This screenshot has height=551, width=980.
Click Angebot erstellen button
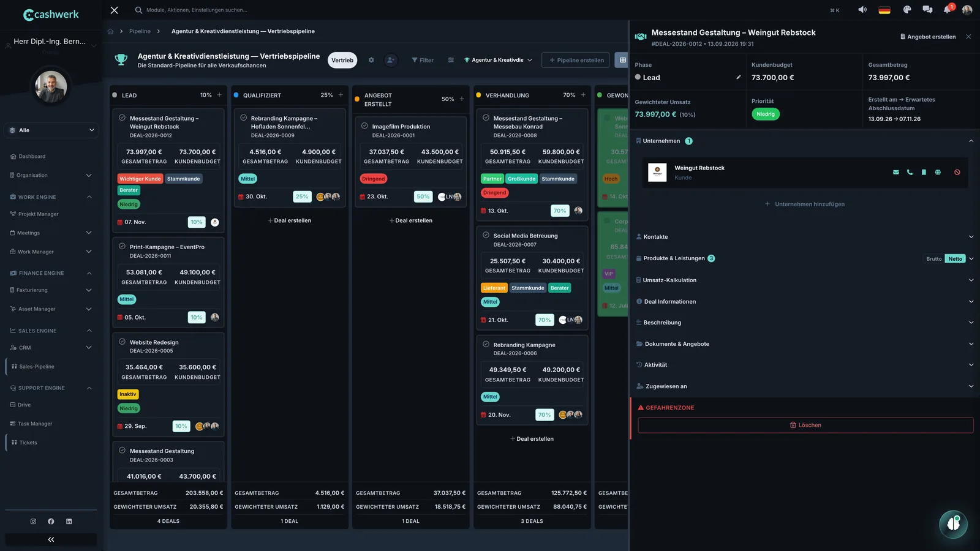[927, 37]
